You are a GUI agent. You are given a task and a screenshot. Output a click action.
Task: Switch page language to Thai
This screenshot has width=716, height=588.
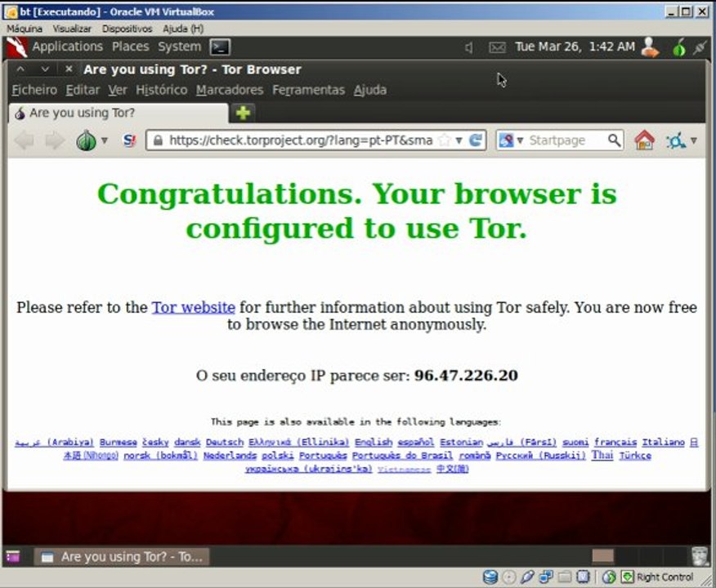pos(602,455)
